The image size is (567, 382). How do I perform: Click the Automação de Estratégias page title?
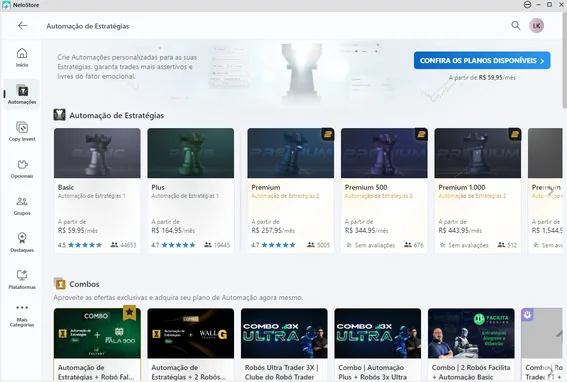pyautogui.click(x=88, y=26)
